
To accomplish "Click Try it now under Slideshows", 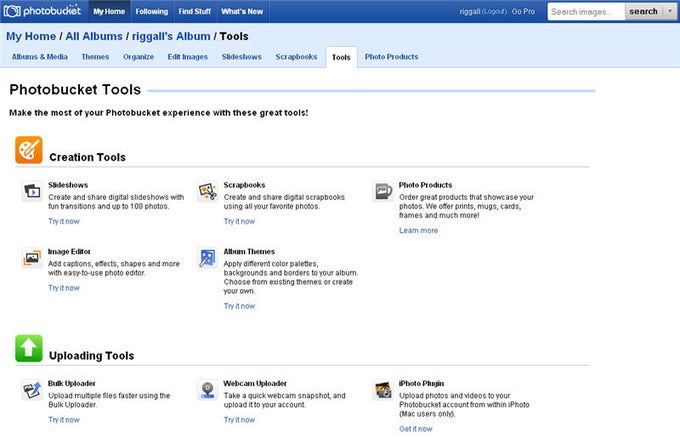I will pyautogui.click(x=64, y=221).
